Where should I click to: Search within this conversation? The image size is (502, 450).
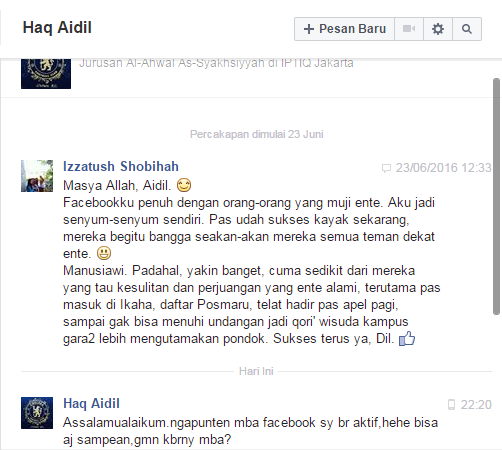(467, 29)
